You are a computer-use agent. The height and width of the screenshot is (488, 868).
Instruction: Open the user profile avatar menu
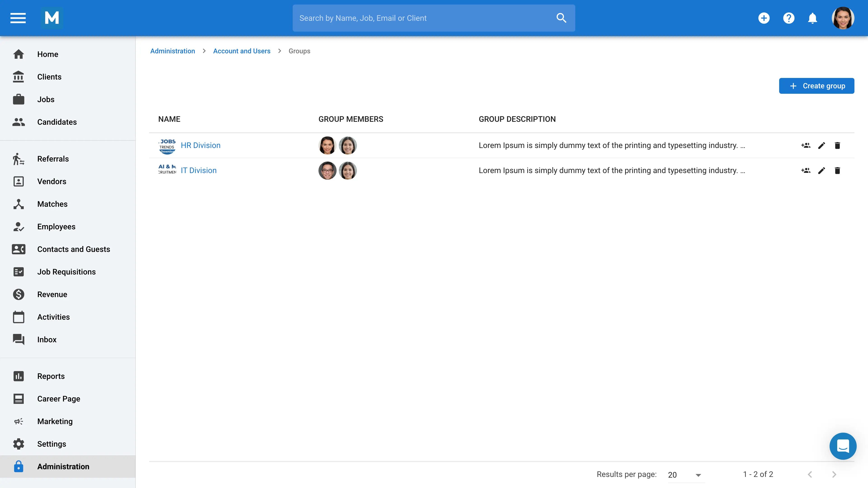(843, 18)
